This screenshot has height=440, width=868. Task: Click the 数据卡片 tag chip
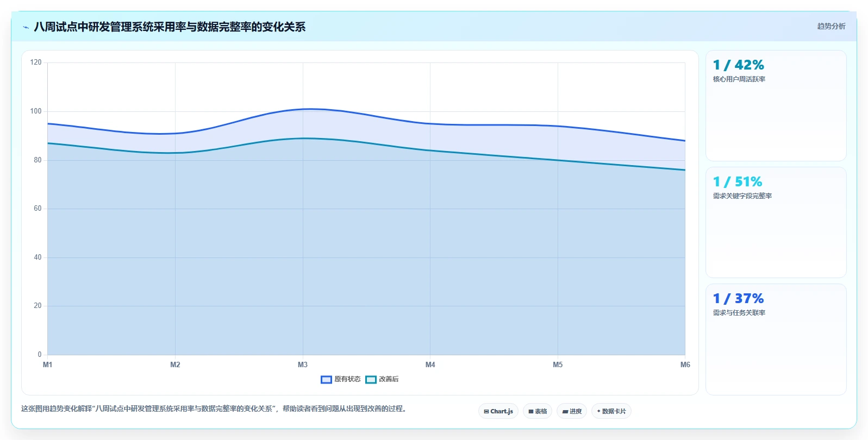coord(611,411)
